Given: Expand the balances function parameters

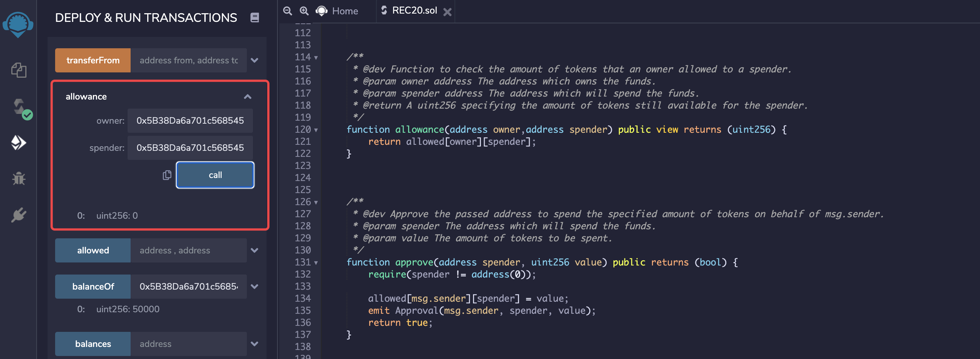Looking at the screenshot, I should pos(255,344).
